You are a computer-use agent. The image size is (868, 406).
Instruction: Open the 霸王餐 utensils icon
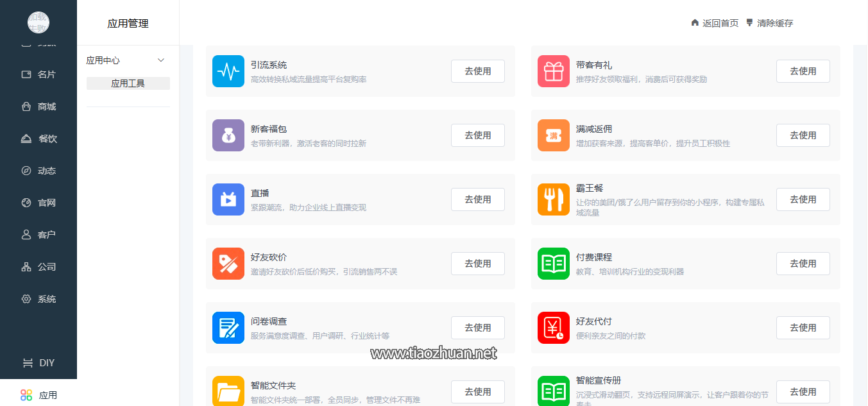click(553, 199)
